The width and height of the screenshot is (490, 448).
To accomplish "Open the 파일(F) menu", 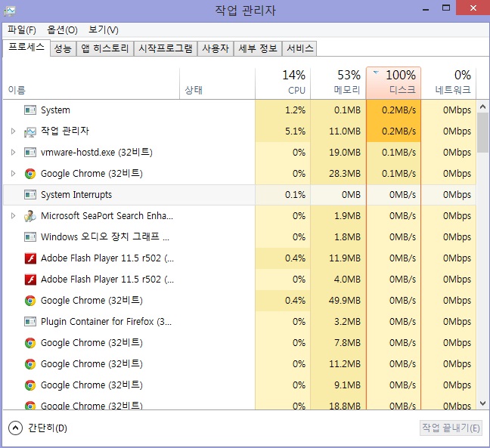I will coord(22,30).
